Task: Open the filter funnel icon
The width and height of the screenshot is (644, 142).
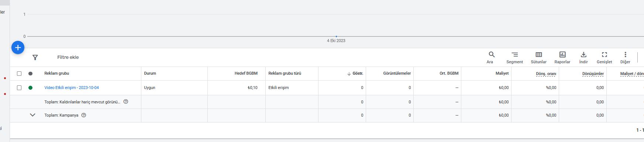Action: (35, 57)
